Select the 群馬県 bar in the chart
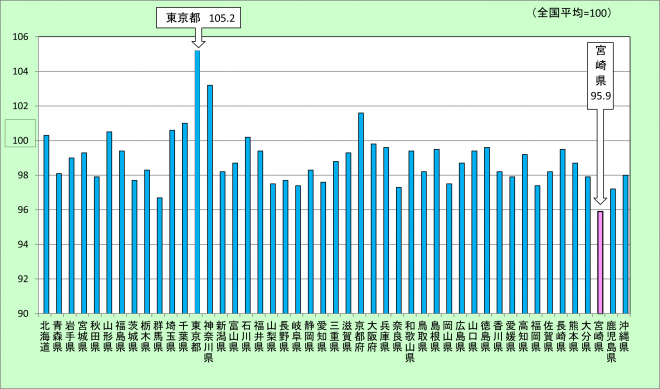Screen dimensions: 660x389 pyautogui.click(x=160, y=256)
